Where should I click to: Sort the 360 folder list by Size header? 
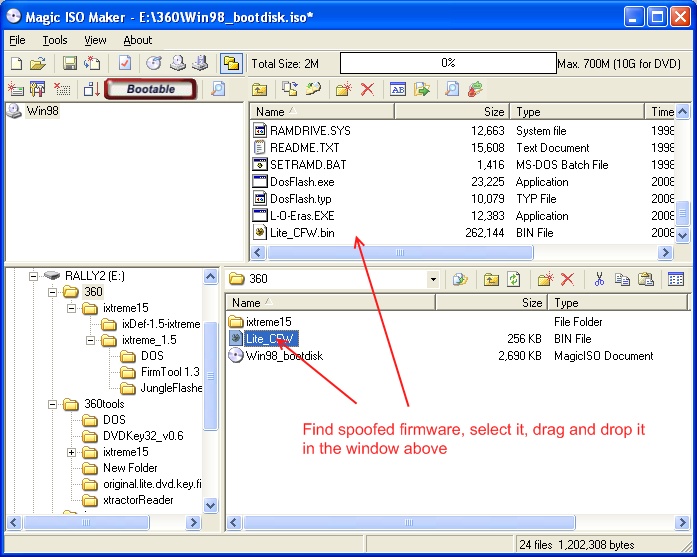tap(491, 303)
